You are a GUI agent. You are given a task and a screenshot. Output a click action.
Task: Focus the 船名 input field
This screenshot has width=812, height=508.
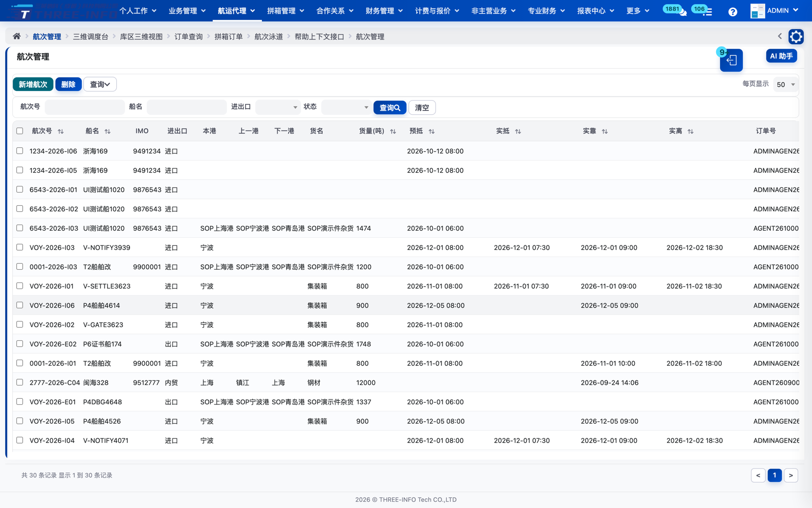pyautogui.click(x=187, y=107)
